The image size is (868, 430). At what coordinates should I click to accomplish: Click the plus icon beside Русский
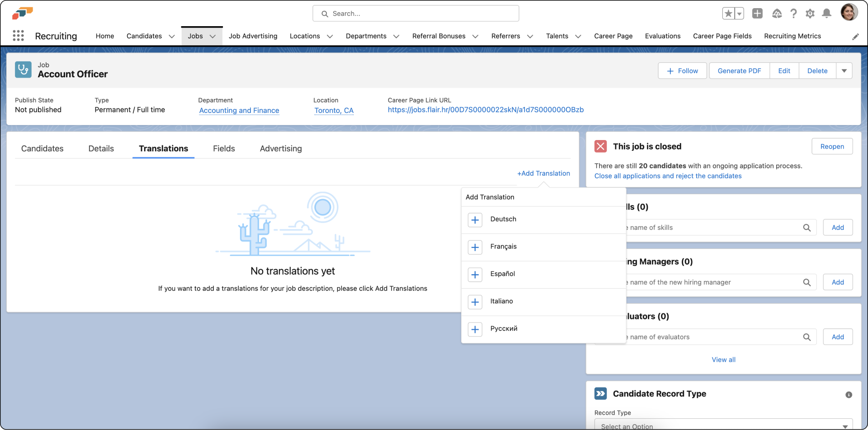pyautogui.click(x=475, y=329)
